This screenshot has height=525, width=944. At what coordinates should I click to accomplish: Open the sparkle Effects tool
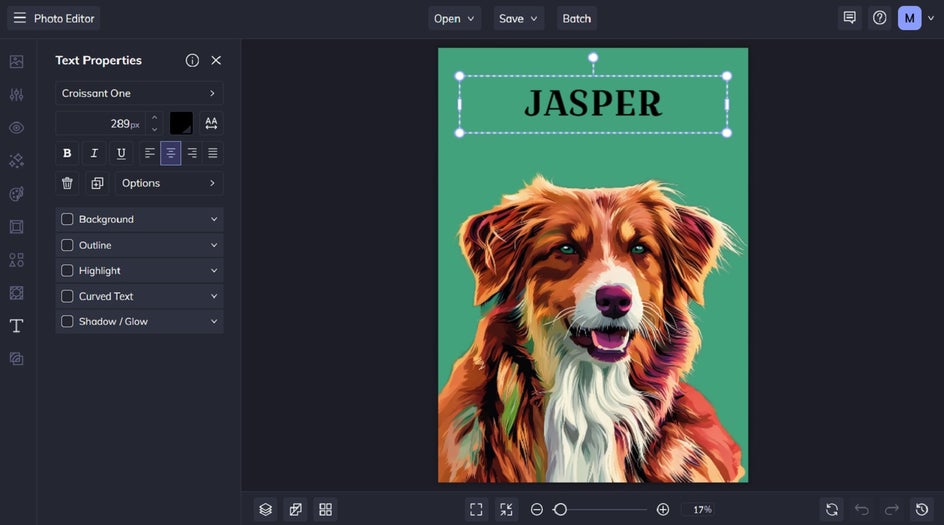[x=16, y=161]
